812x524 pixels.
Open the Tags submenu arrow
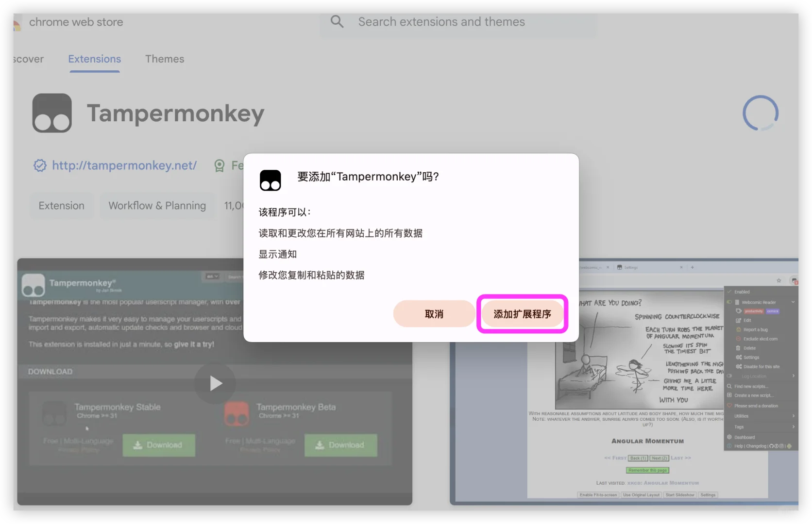[794, 426]
